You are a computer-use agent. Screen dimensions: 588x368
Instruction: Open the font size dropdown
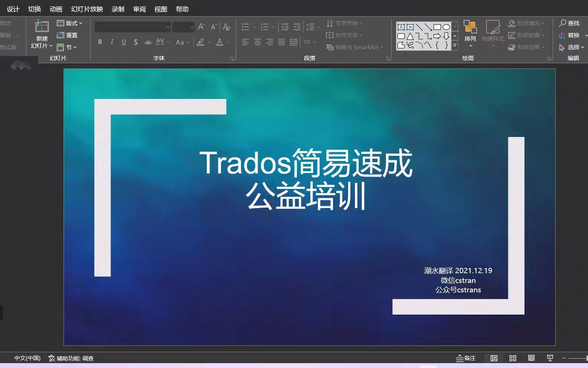(x=192, y=27)
